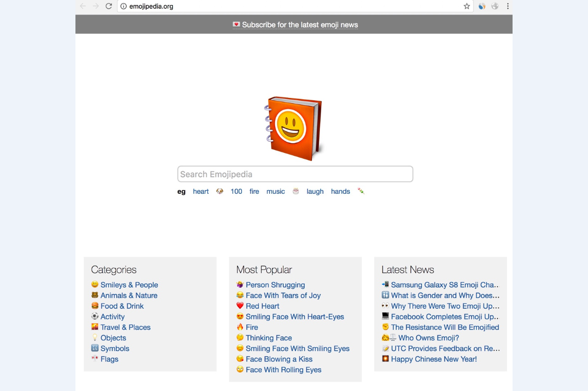Click the cityscape emoji beside Travel & Places
This screenshot has height=391, width=588.
[95, 327]
